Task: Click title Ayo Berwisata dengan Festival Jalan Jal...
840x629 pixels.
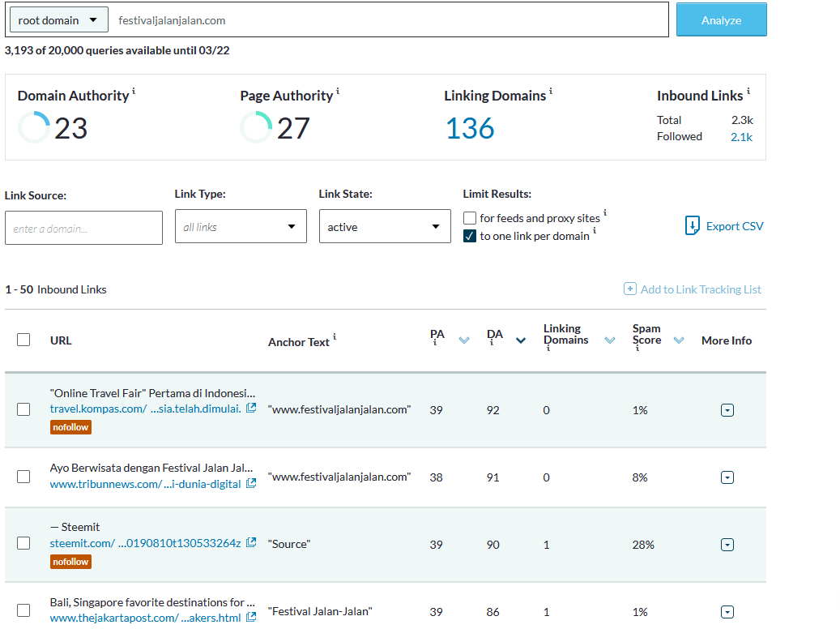Action: (151, 468)
